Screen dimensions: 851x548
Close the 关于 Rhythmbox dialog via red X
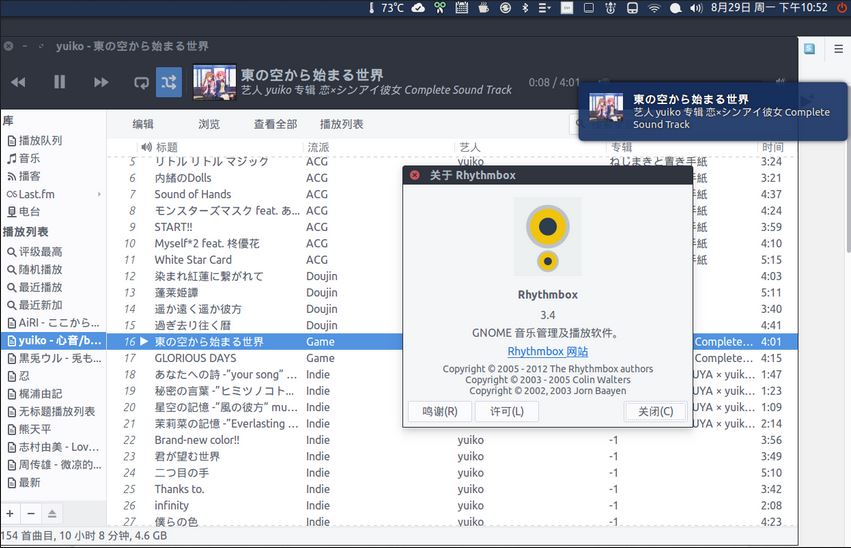coord(415,175)
